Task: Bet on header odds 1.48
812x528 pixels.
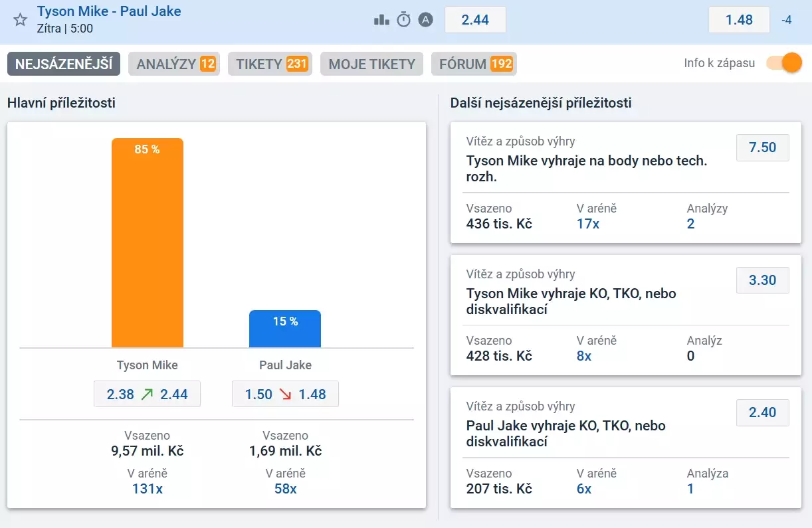Action: [739, 20]
